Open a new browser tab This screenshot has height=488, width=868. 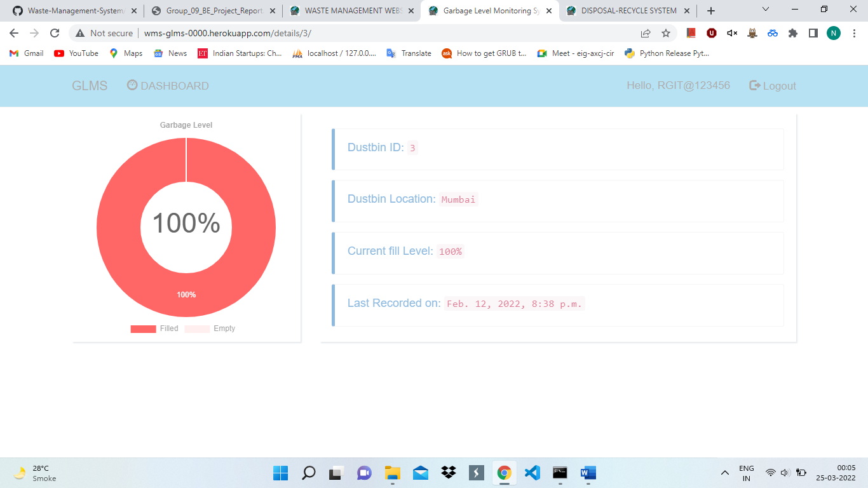[x=711, y=11]
